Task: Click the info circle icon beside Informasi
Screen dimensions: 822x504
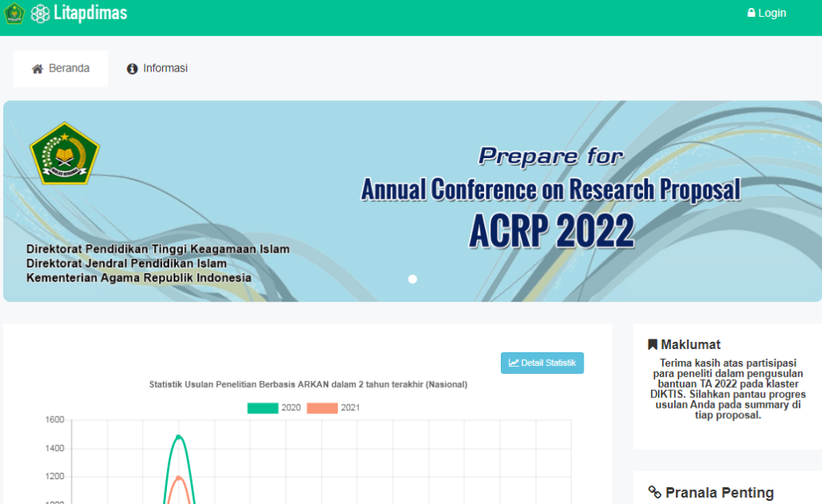Action: 132,69
